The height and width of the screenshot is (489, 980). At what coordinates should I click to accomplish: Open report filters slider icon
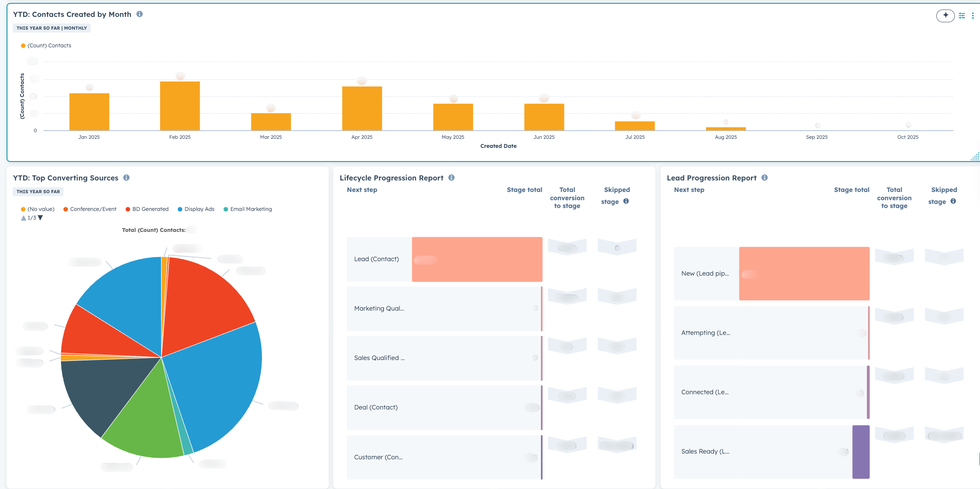[x=961, y=16]
